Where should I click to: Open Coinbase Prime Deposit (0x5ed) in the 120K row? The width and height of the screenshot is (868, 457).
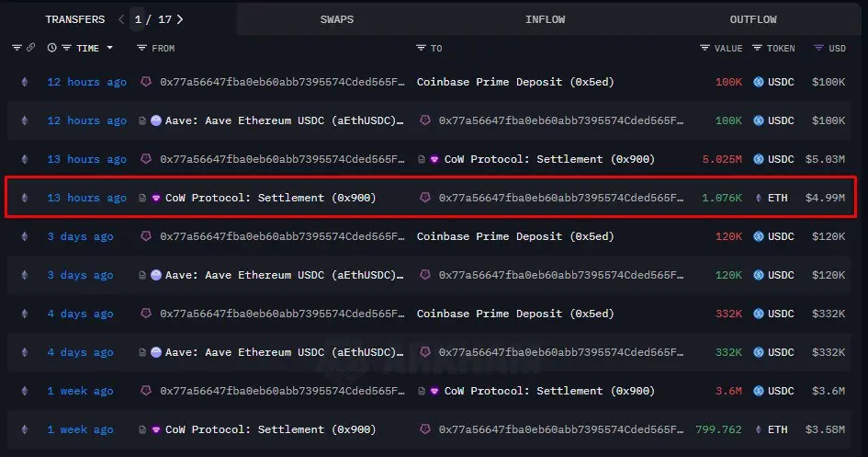tap(515, 236)
